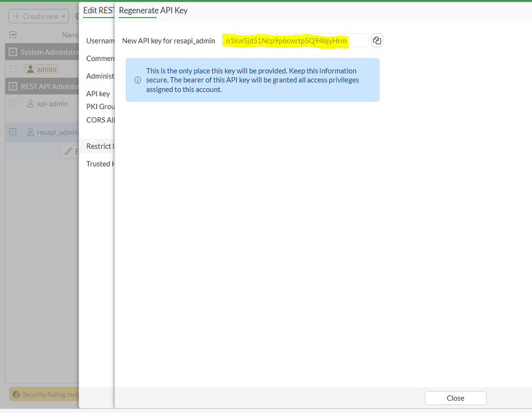532x413 pixels.
Task: Click the 'New API key for resapi_admin' label
Action: (x=168, y=41)
